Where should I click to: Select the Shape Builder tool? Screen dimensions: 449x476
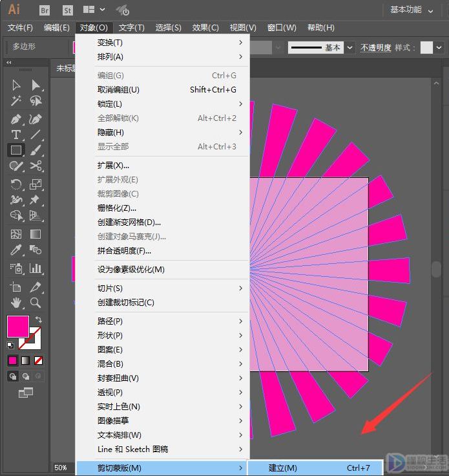pyautogui.click(x=16, y=215)
